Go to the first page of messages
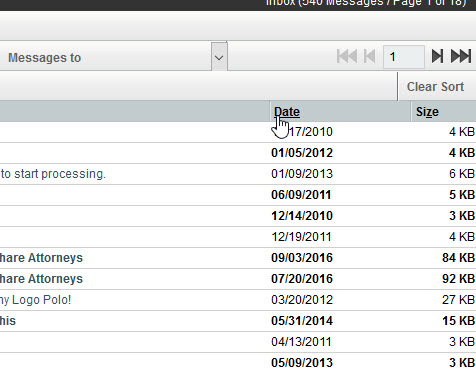This screenshot has height=370, width=476. click(347, 56)
